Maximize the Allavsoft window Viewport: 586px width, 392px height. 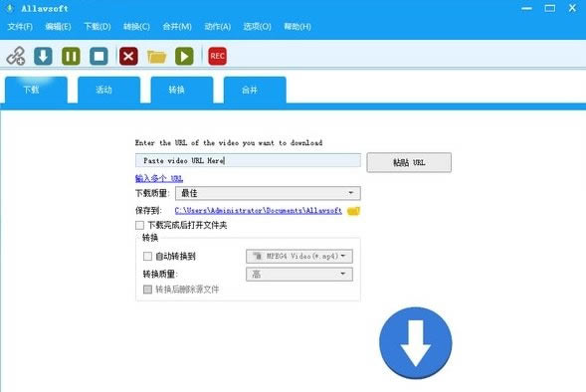coord(550,8)
